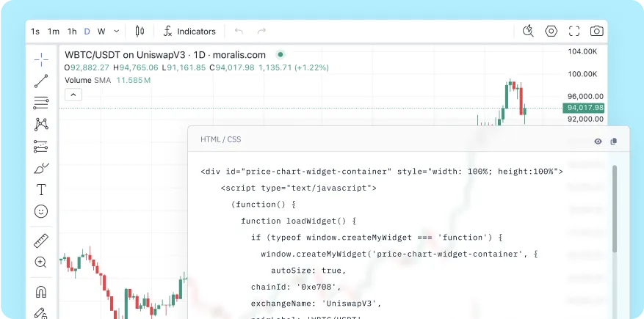Click the green market status dot
The width and height of the screenshot is (644, 319).
[281, 54]
